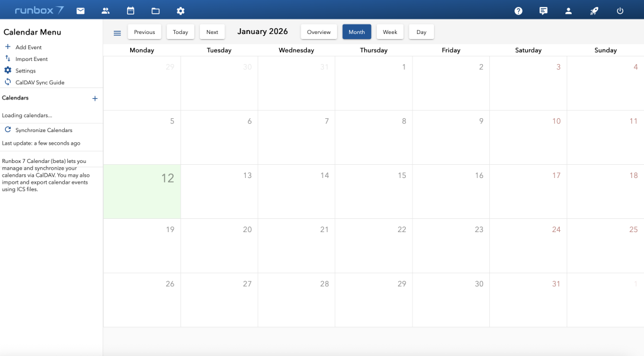This screenshot has width=644, height=356.
Task: Open the feedback chat bubble icon
Action: click(x=543, y=11)
